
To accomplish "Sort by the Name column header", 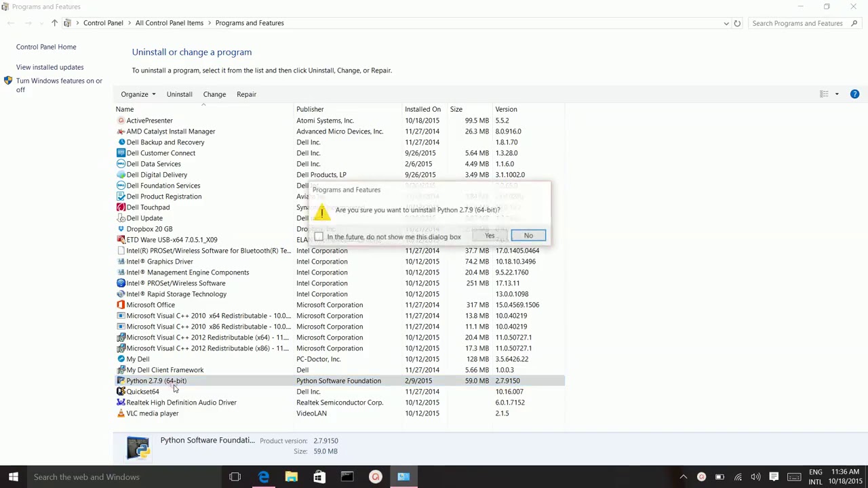I will [x=203, y=109].
